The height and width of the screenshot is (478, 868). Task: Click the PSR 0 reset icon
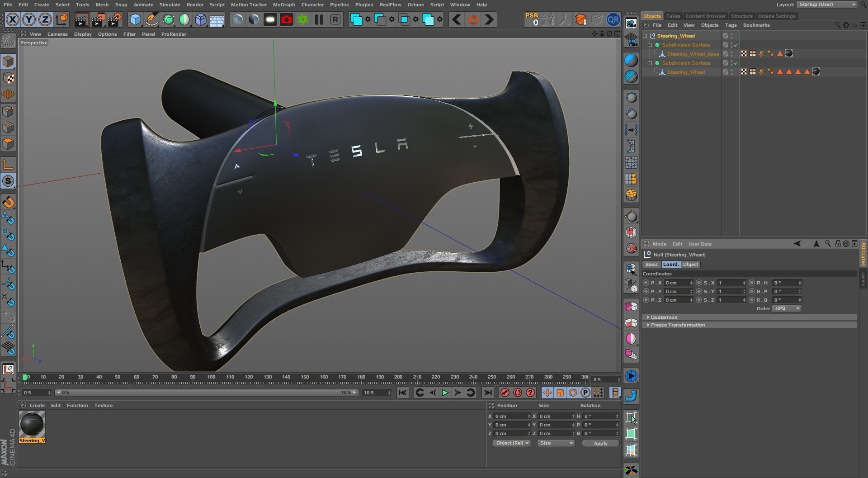532,19
